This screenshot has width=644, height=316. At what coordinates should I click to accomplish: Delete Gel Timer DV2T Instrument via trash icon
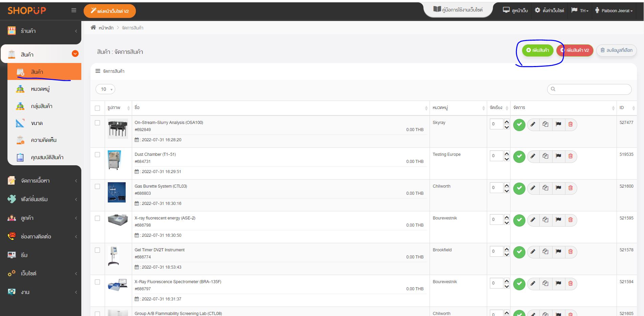(x=570, y=252)
